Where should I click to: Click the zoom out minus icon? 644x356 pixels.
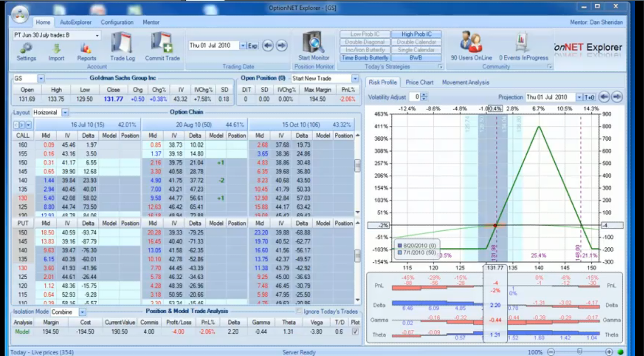(551, 352)
